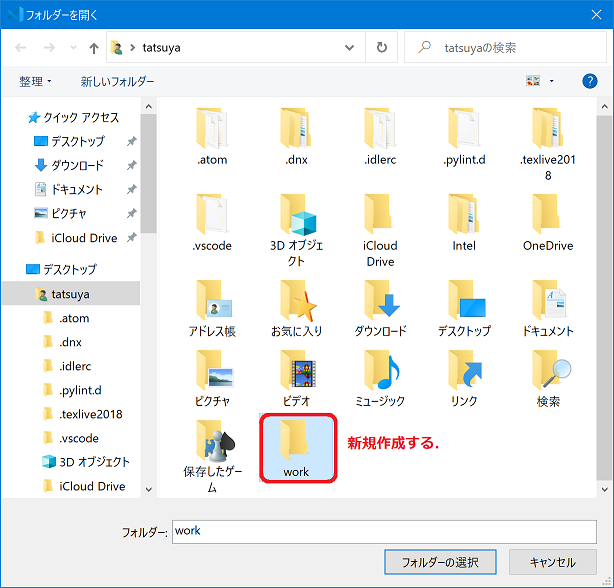
Task: Cancel the dialog with キャンセル
Action: pyautogui.click(x=552, y=562)
